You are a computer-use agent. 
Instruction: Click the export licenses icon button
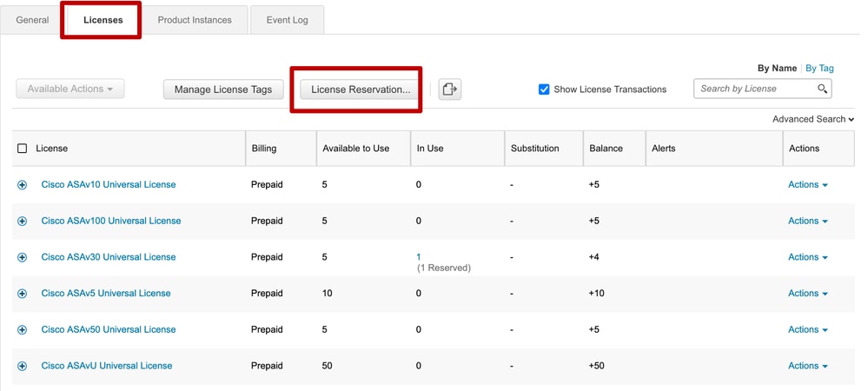pos(450,89)
